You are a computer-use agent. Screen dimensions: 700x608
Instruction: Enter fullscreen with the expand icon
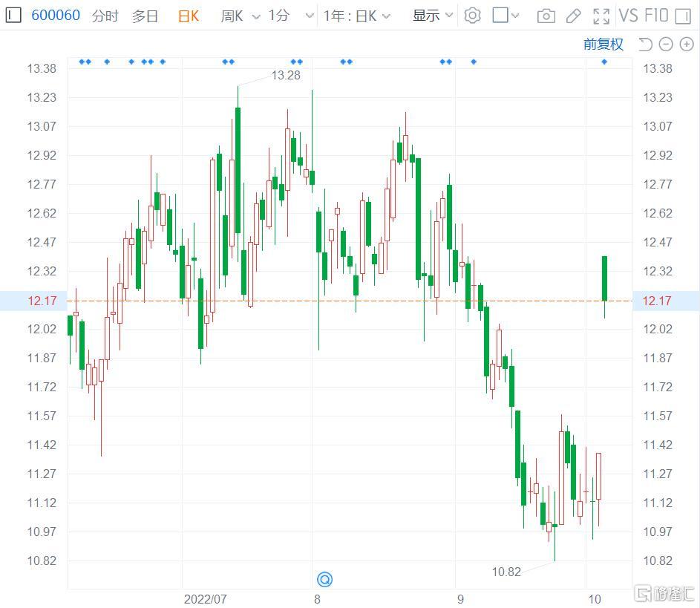[601, 16]
